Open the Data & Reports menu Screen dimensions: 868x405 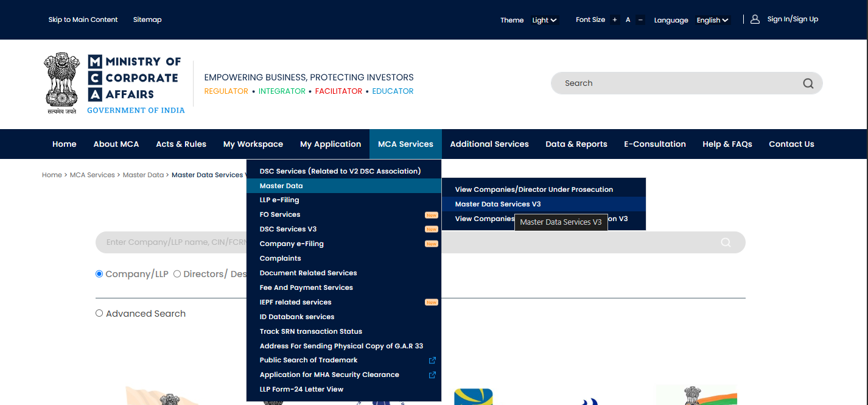[x=576, y=144]
